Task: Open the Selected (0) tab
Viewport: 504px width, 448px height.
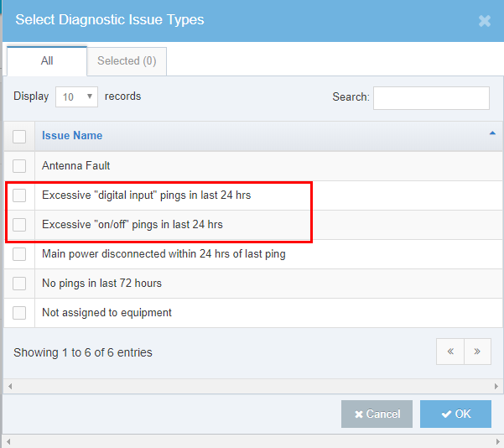Action: coord(127,61)
